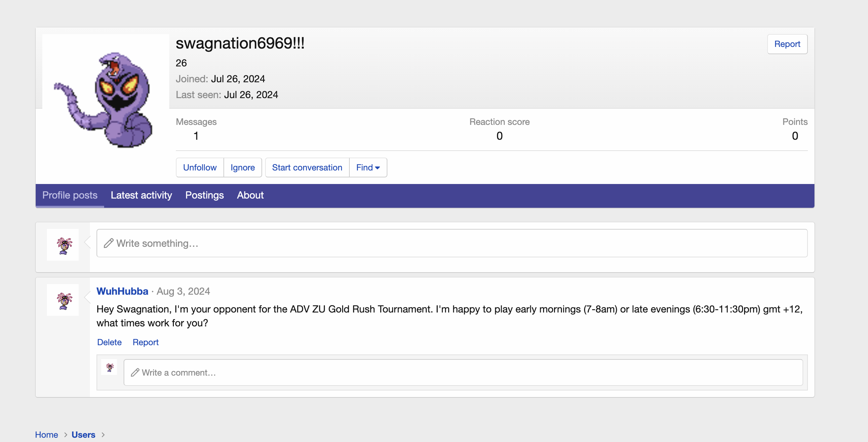Expand the Users breadcrumb arrow
Image resolution: width=868 pixels, height=442 pixels.
(104, 435)
